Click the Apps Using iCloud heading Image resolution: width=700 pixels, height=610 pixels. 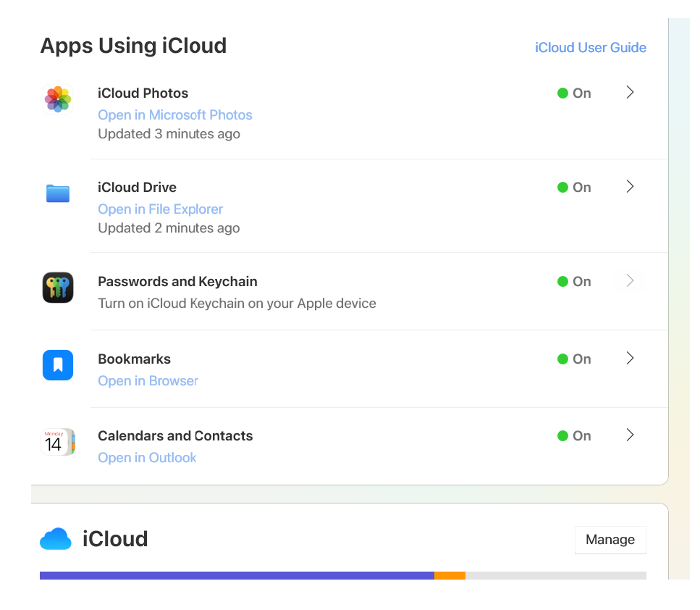pyautogui.click(x=133, y=46)
